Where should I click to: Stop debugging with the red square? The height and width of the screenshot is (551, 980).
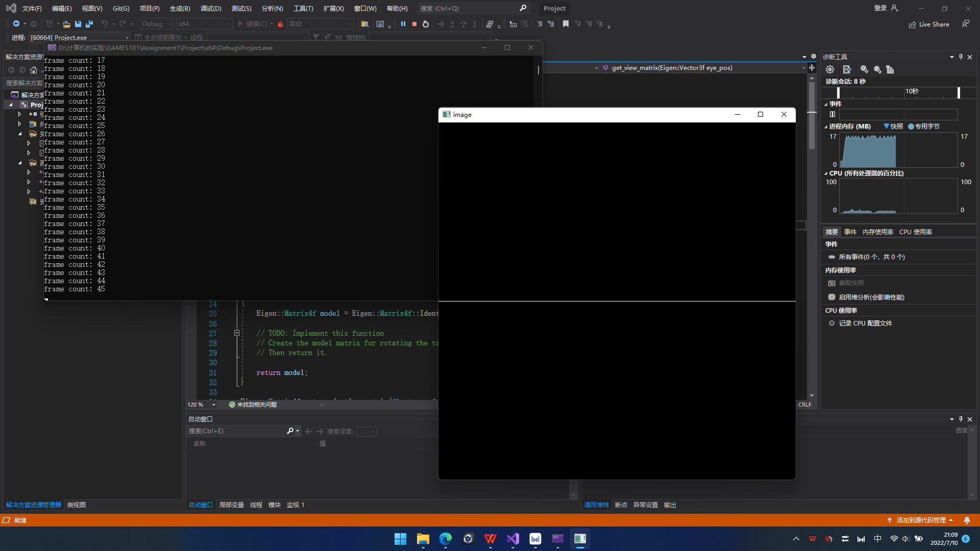coord(414,24)
